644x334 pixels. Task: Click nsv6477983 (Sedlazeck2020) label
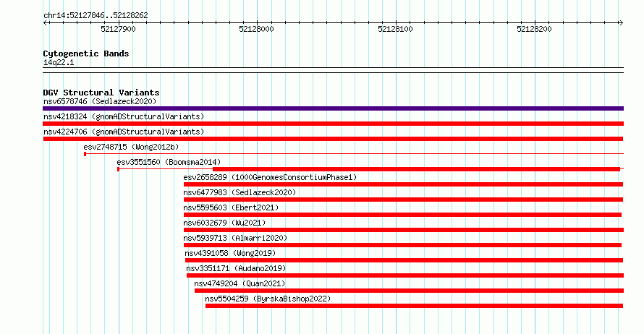[240, 192]
